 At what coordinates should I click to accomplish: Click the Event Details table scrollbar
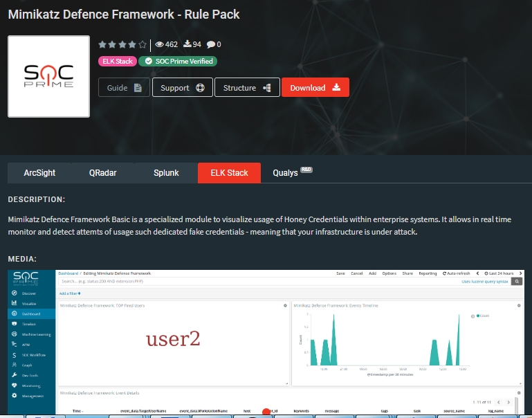pyautogui.click(x=516, y=406)
